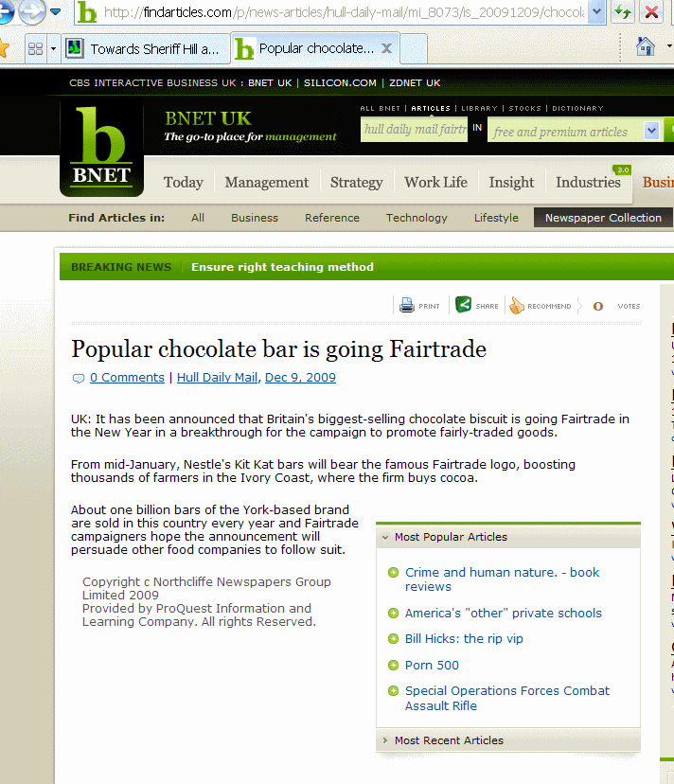
Task: Select STOCKS search scope
Action: pos(525,109)
